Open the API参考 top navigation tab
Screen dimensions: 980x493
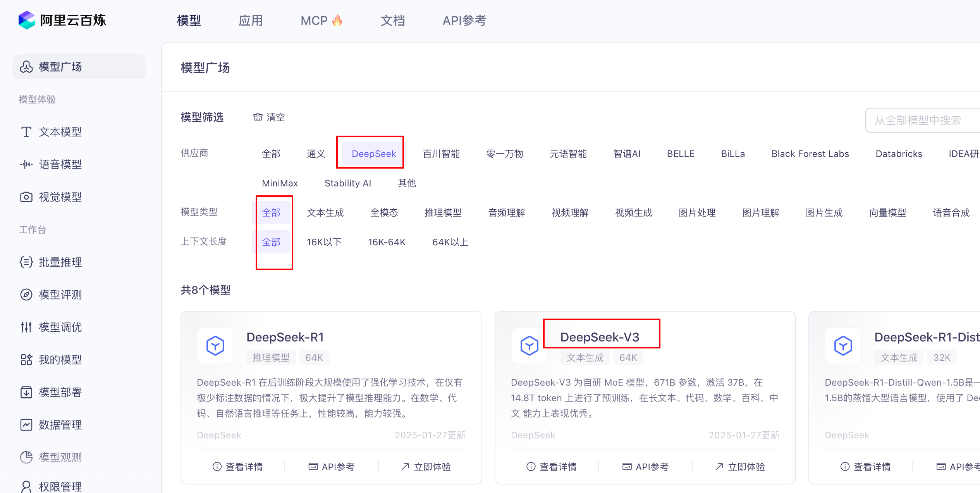[x=464, y=20]
